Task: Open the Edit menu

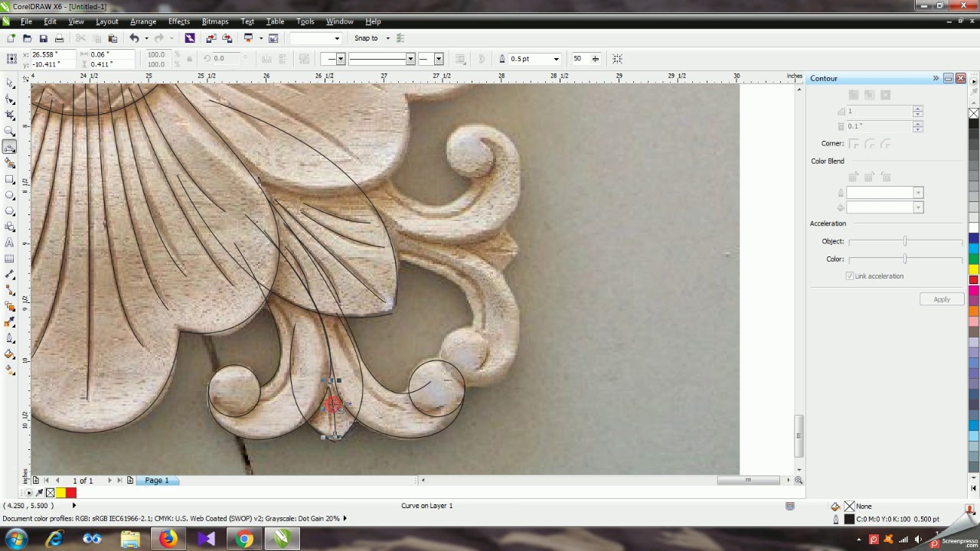Action: point(50,21)
